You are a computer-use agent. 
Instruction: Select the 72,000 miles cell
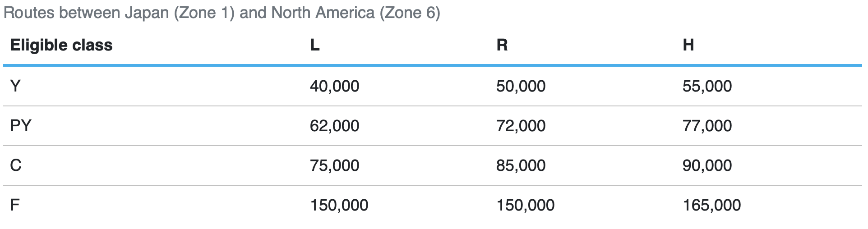[521, 126]
